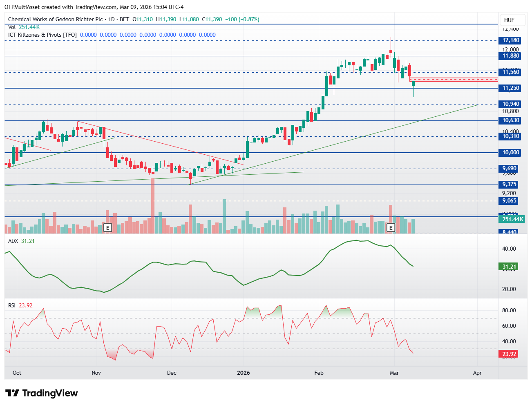532x407 pixels.
Task: Click the Nov label on the time axis
Action: click(96, 373)
